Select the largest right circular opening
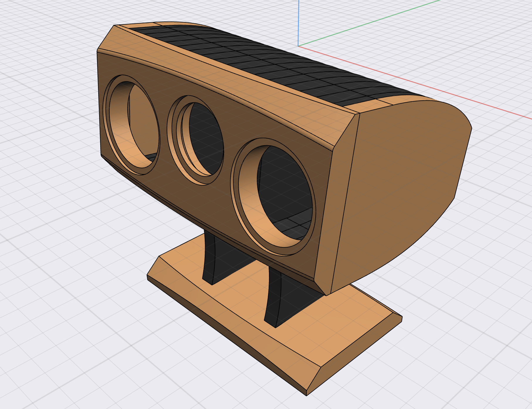The height and width of the screenshot is (409, 532). pyautogui.click(x=273, y=196)
